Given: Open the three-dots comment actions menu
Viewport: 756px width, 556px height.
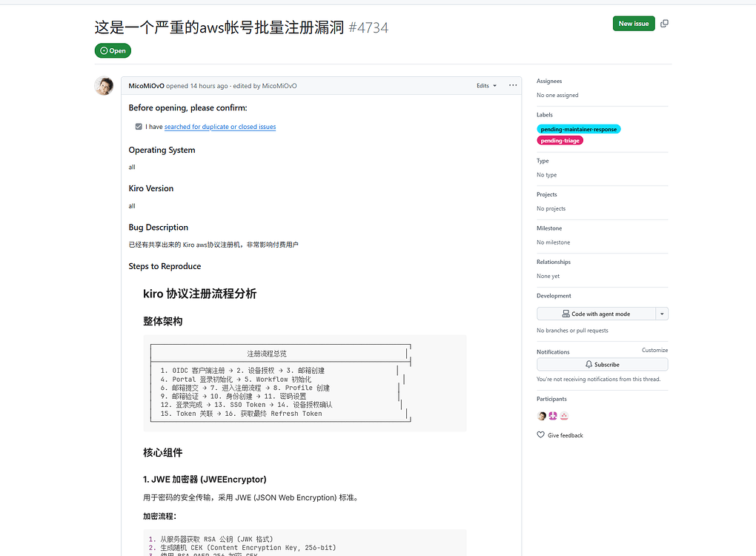Looking at the screenshot, I should pyautogui.click(x=512, y=85).
